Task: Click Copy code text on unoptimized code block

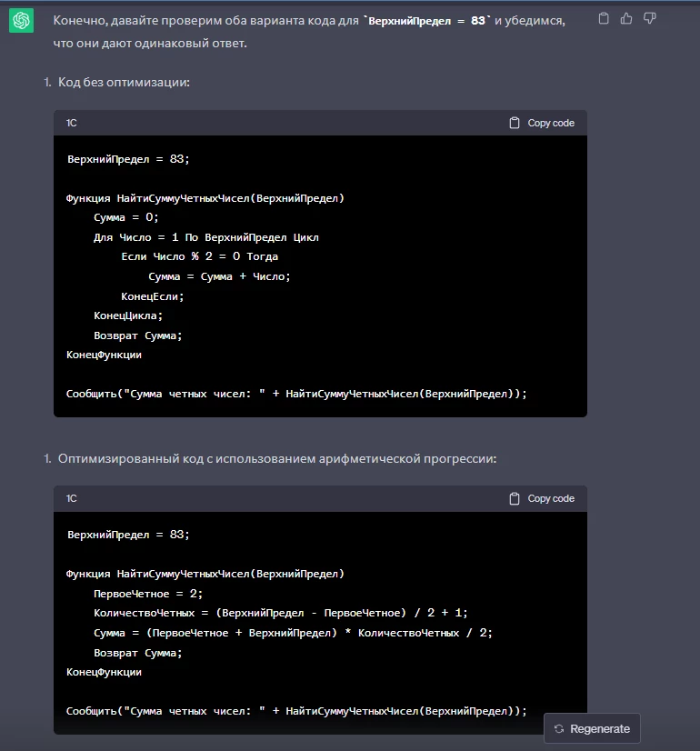Action: pyautogui.click(x=551, y=123)
